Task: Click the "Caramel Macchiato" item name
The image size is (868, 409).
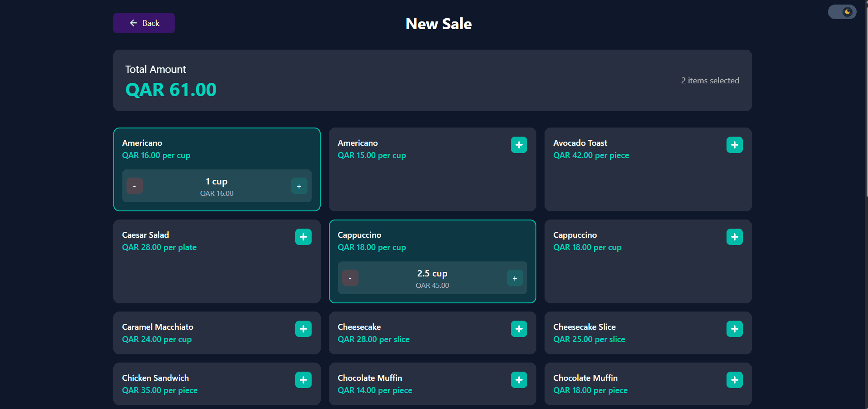Action: (158, 327)
